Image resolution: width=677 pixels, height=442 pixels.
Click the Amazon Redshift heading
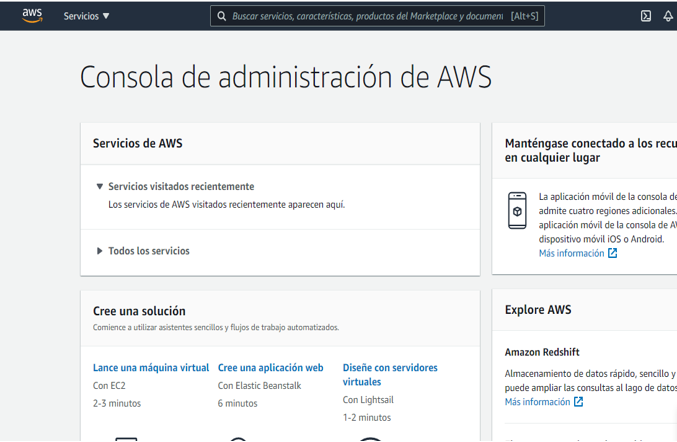coord(542,352)
